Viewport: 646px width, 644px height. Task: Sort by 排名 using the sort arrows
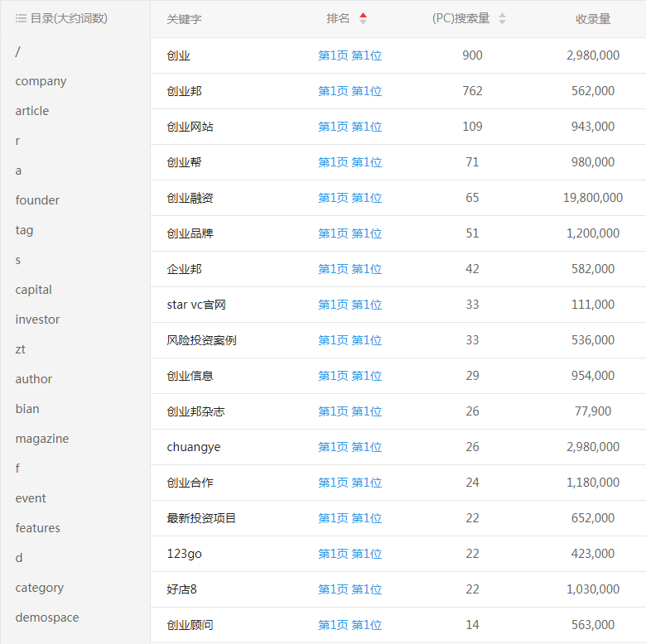363,18
